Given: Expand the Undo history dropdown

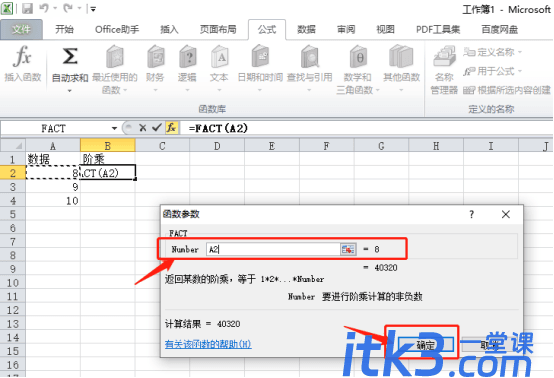Looking at the screenshot, I should tap(55, 8).
